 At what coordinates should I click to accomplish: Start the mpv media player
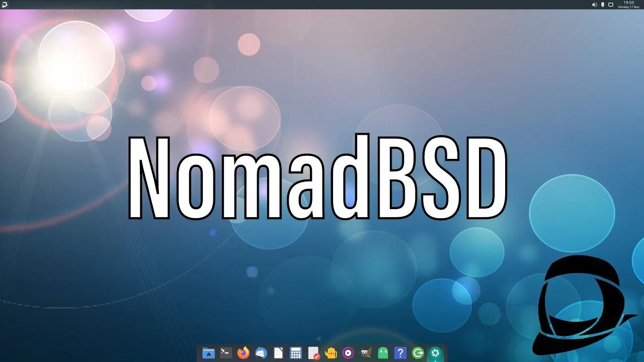click(348, 353)
